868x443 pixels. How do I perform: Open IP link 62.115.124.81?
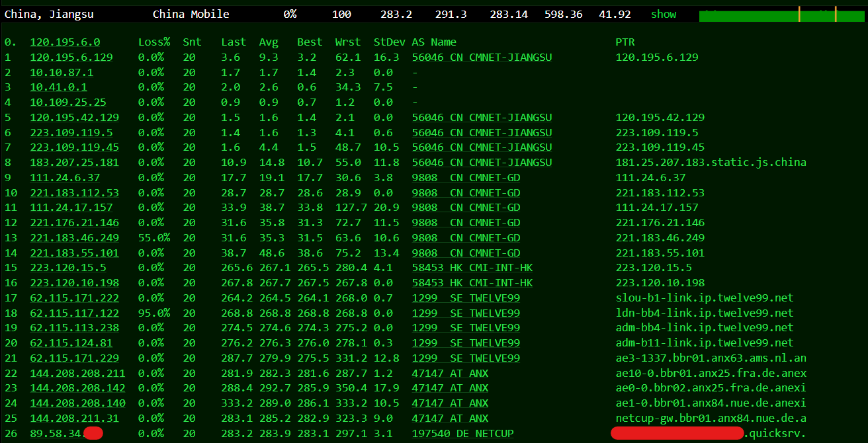coord(71,343)
